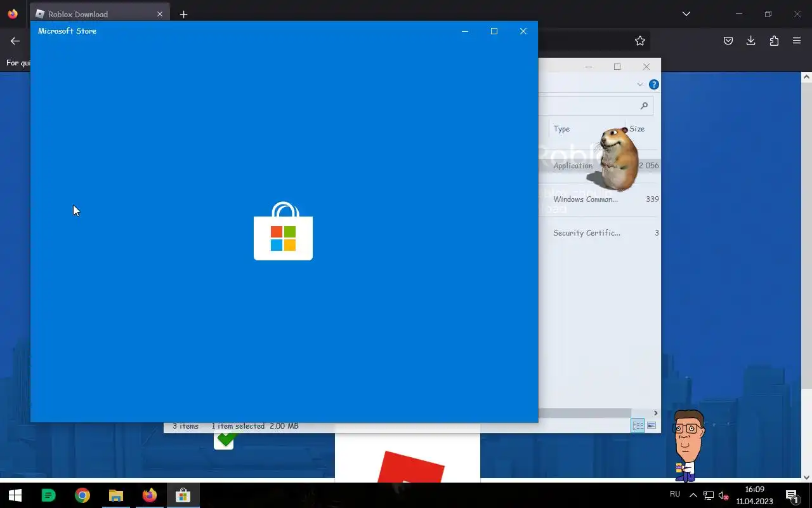Click the Microsoft Store taskbar icon
Viewport: 812px width, 508px height.
pyautogui.click(x=183, y=495)
